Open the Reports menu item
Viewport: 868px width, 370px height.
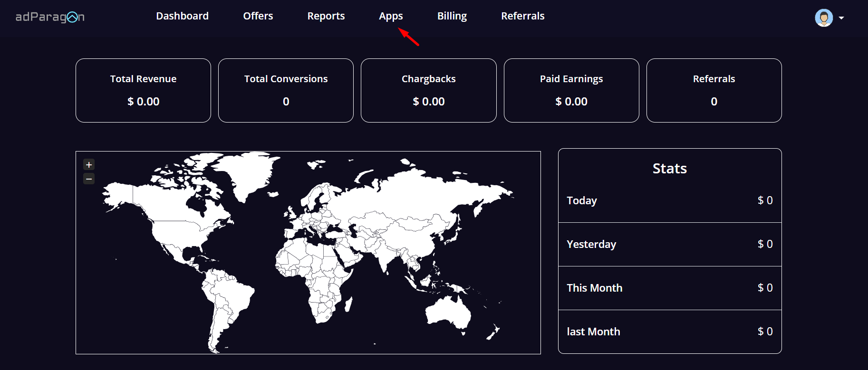(326, 16)
